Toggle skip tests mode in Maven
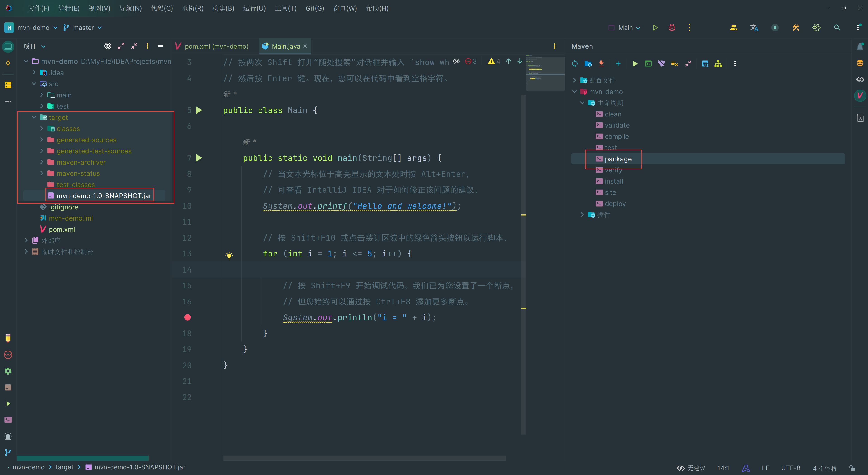The height and width of the screenshot is (475, 868). 674,64
